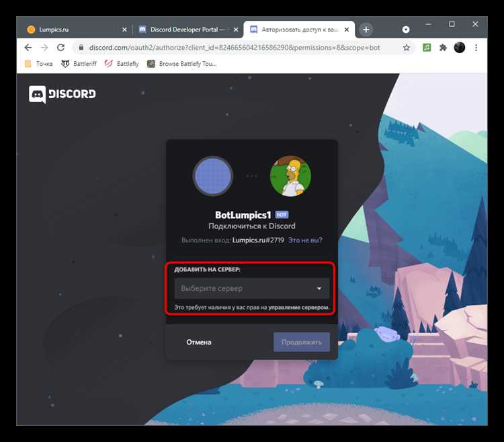This screenshot has width=504, height=442.
Task: Click the Discord logo
Action: tap(62, 94)
